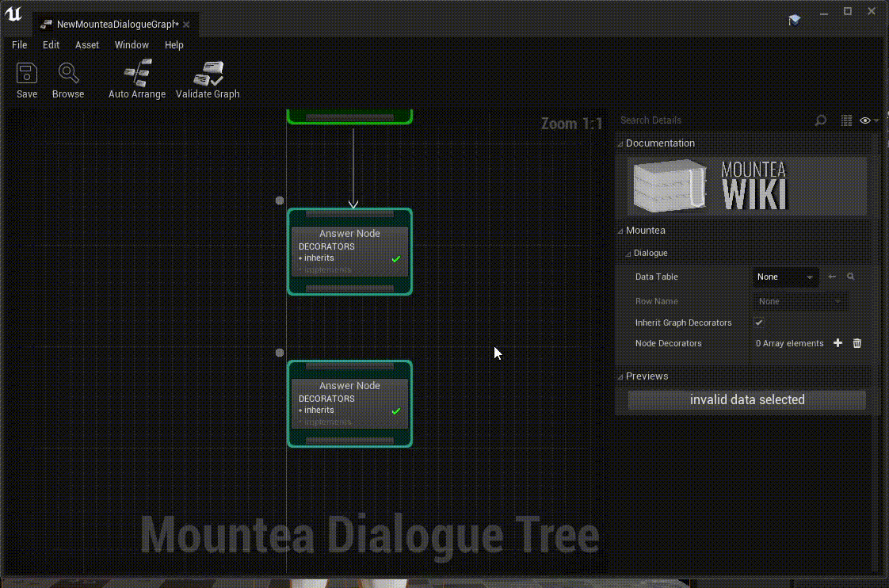Open the Data Table None dropdown
This screenshot has height=588, width=889.
785,277
